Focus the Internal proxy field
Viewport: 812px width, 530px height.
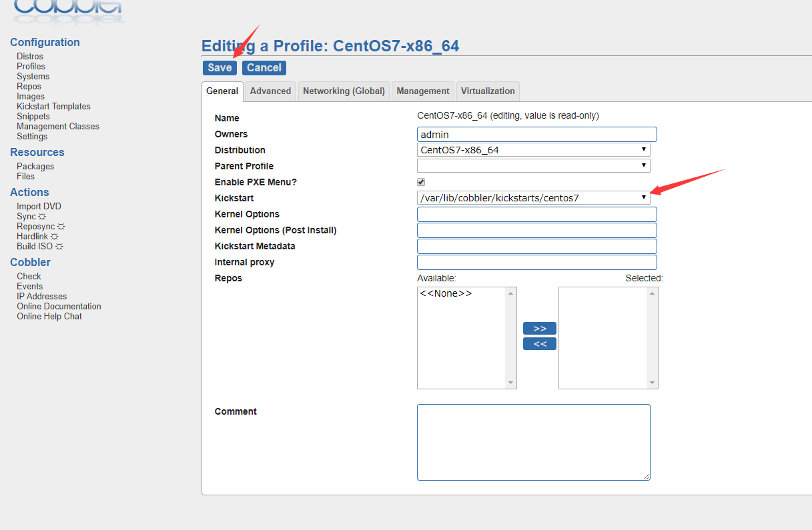click(537, 262)
